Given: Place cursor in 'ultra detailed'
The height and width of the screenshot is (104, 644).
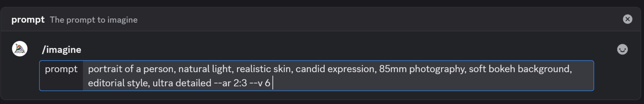Looking at the screenshot, I should click(x=182, y=83).
